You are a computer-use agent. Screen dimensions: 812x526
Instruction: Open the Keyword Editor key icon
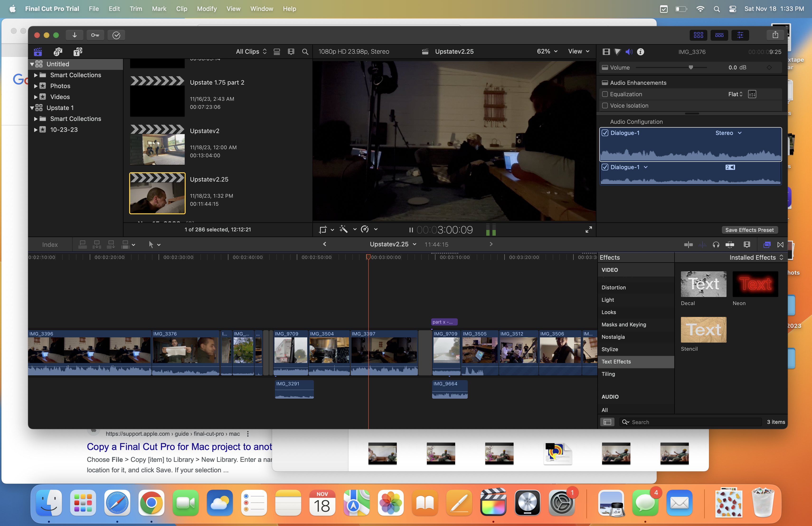tap(95, 35)
